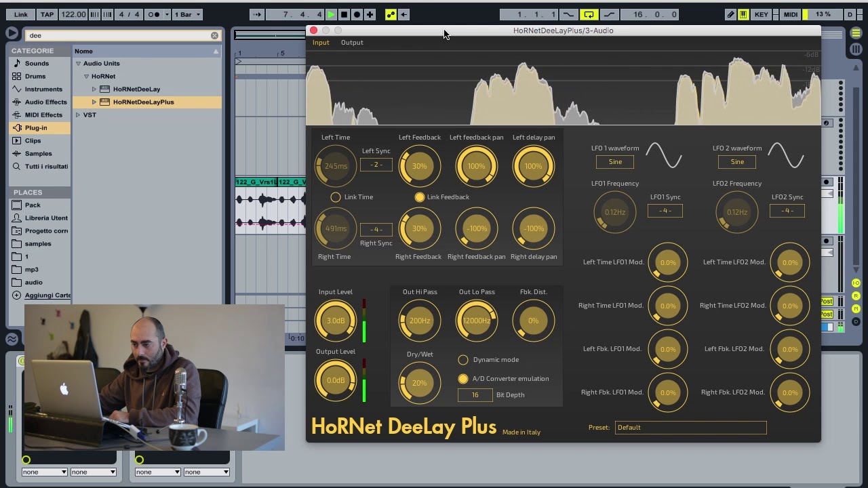Click the 122.00 tempo field
The height and width of the screenshot is (488, 868).
[x=73, y=14]
